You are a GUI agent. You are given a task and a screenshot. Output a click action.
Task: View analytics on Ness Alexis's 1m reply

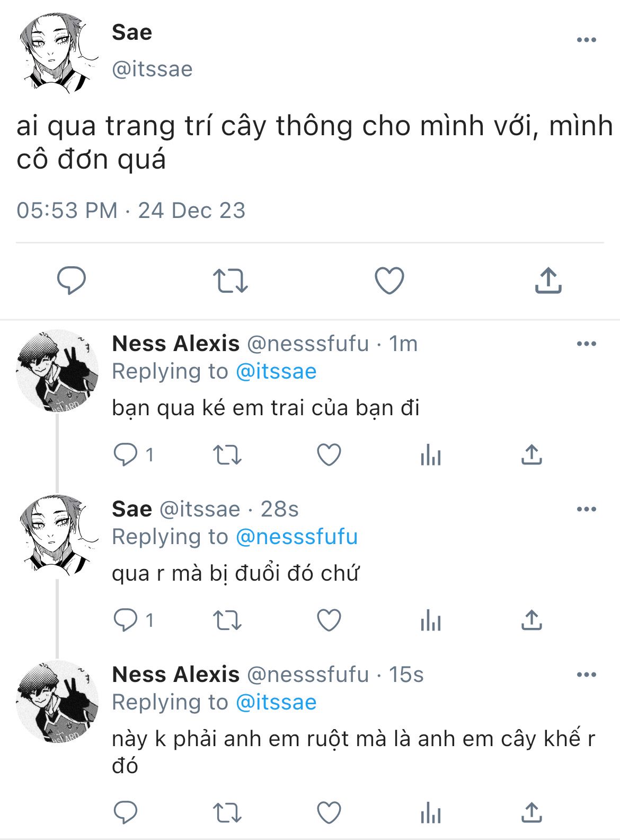[x=430, y=455]
